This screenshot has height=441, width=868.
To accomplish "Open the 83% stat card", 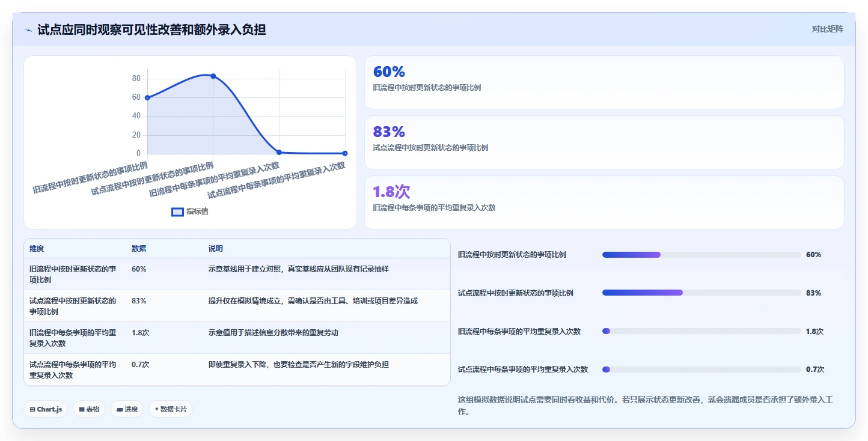I will pos(604,142).
